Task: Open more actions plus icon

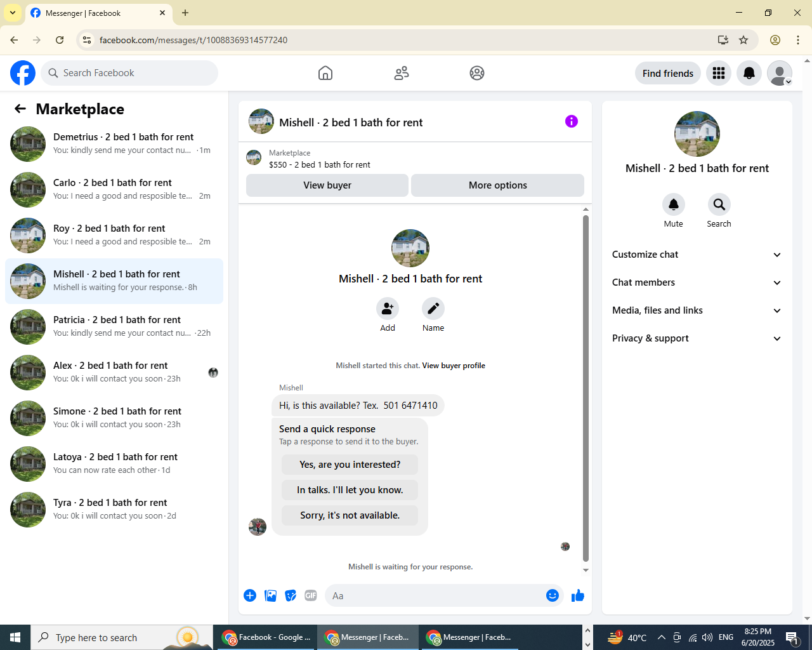Action: 250,595
